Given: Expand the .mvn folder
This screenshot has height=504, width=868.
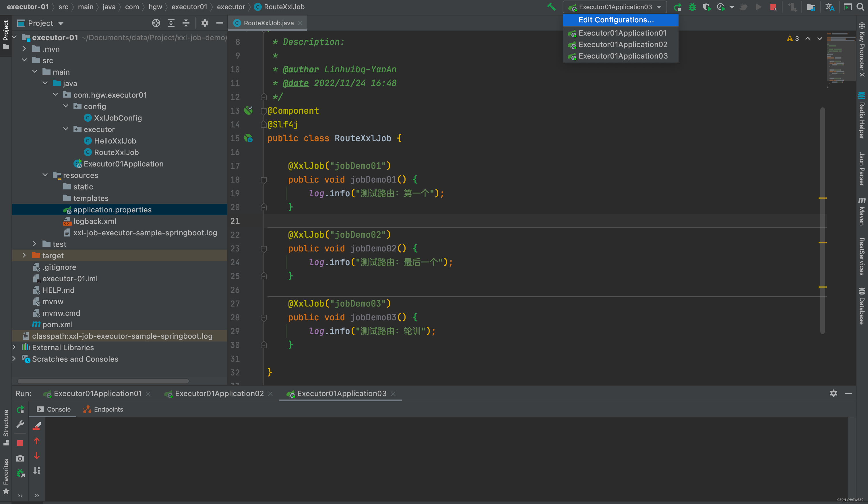Looking at the screenshot, I should 24,49.
